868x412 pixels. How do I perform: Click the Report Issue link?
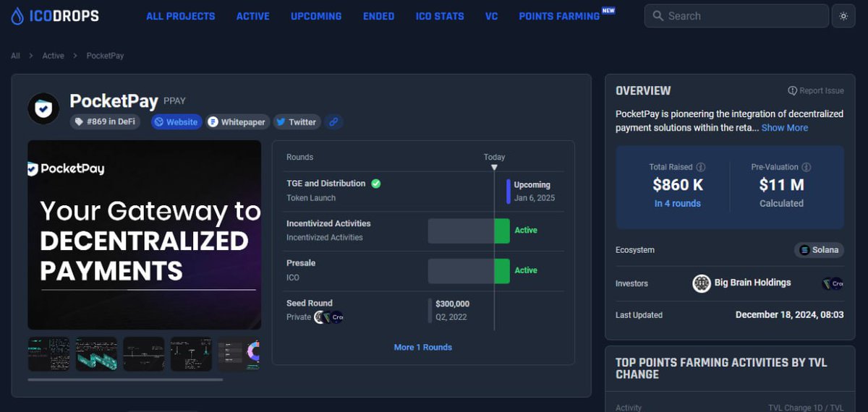(816, 90)
